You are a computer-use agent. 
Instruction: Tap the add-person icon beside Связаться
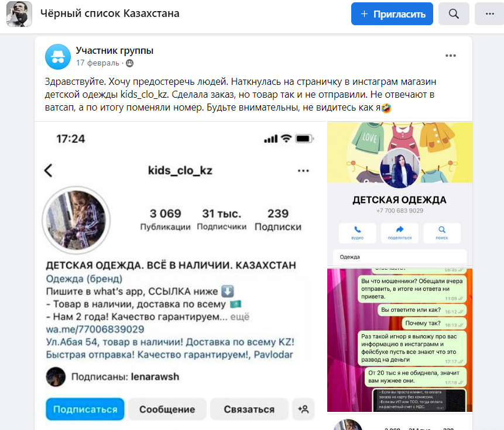tap(303, 409)
